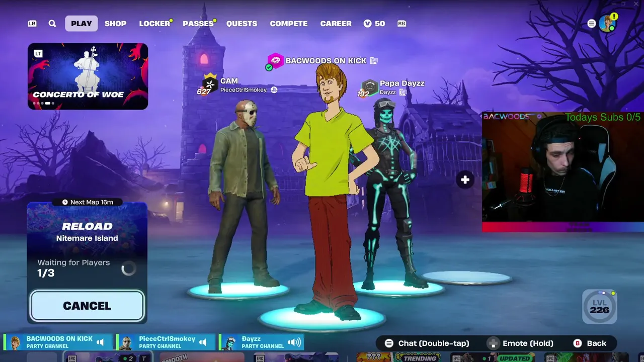
Task: Click Emote (Hold) prompt
Action: [528, 343]
